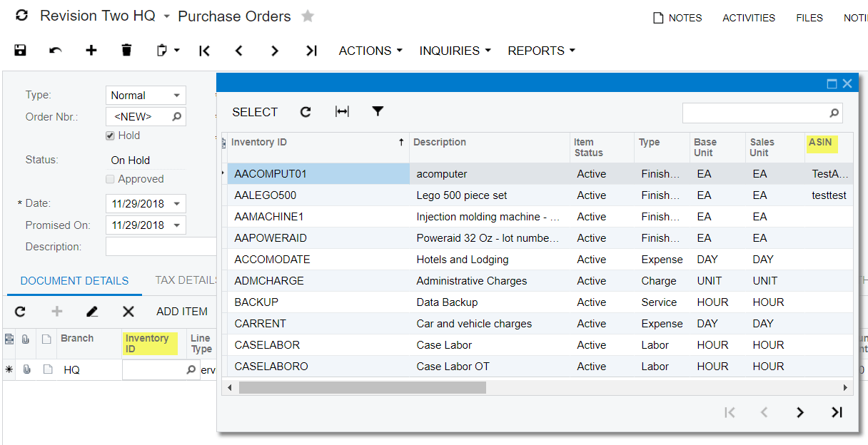Switch to the DOCUMENT DETAILS tab

point(74,281)
